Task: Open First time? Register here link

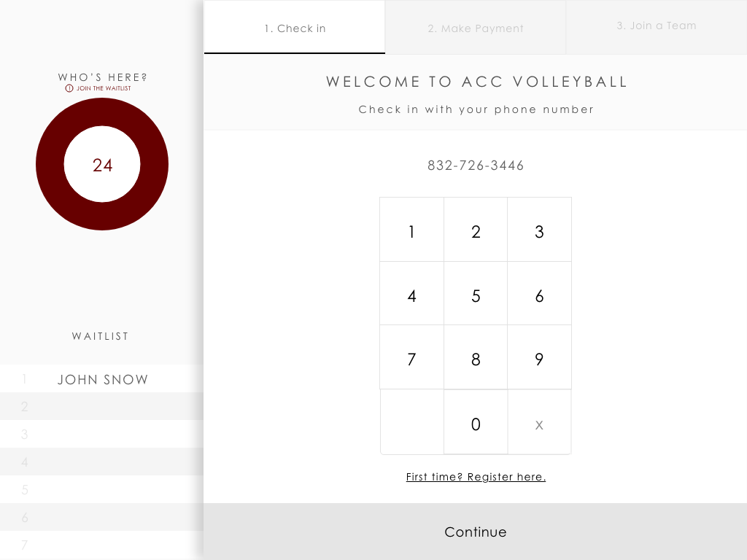Action: (476, 477)
